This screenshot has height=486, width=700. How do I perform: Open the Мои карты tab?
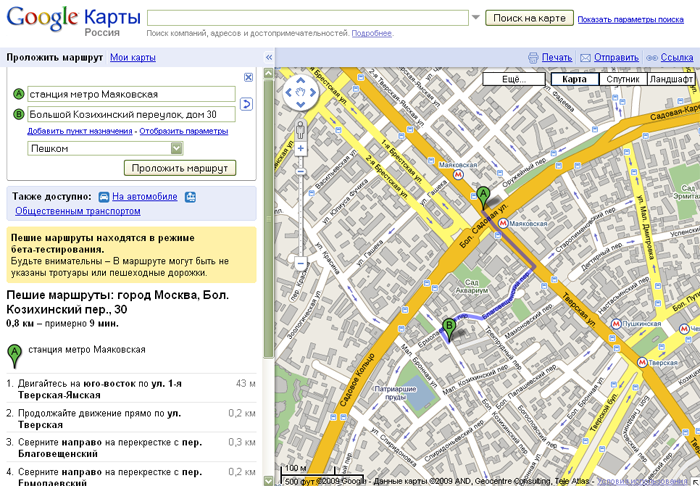(132, 58)
